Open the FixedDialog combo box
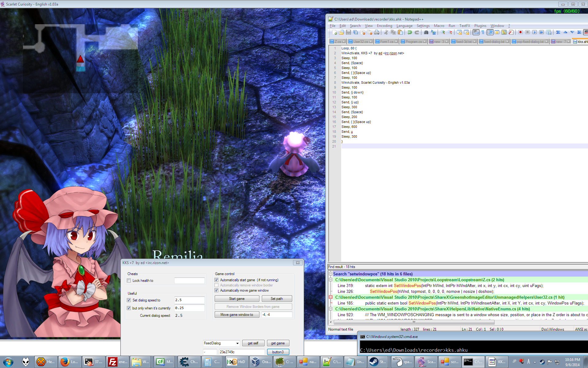588x368 pixels. pos(221,343)
